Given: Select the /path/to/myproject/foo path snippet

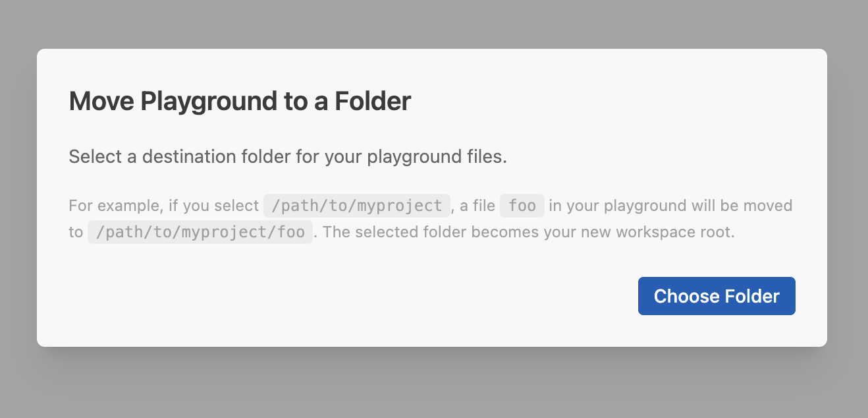Looking at the screenshot, I should [200, 231].
